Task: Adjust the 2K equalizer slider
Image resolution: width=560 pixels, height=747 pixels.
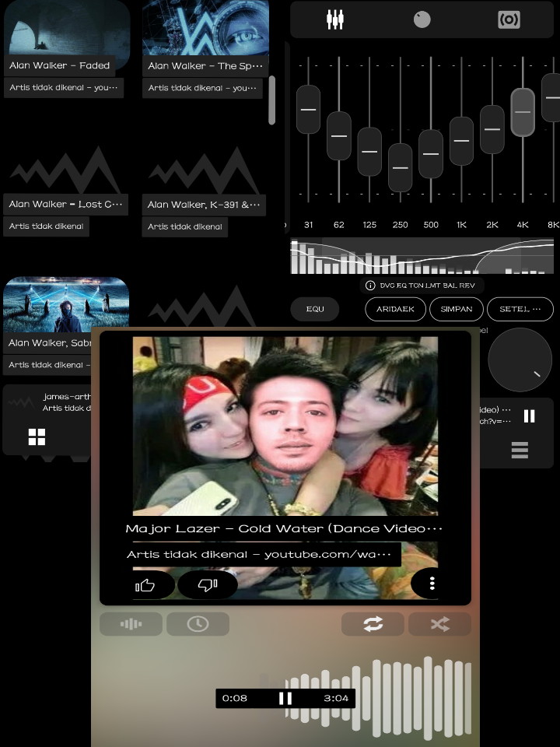Action: coord(492,130)
